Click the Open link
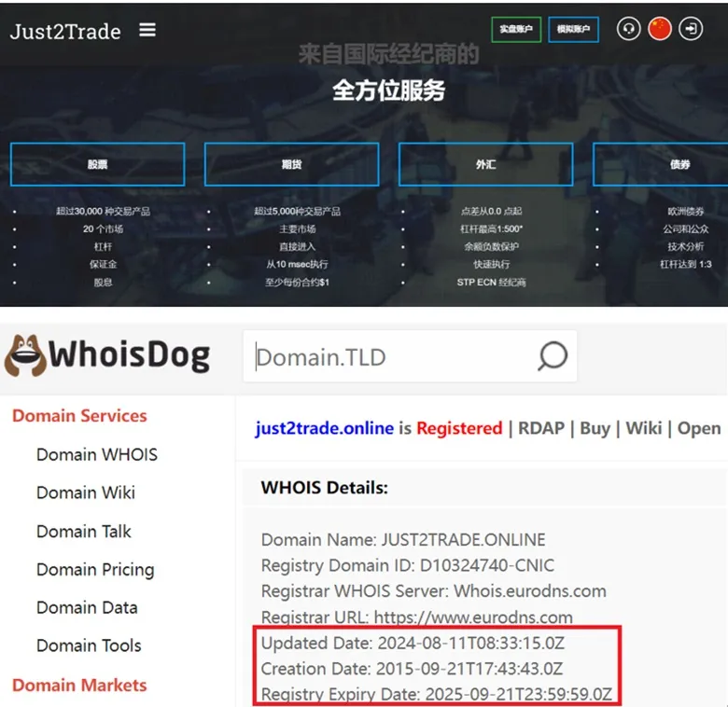 pos(699,428)
